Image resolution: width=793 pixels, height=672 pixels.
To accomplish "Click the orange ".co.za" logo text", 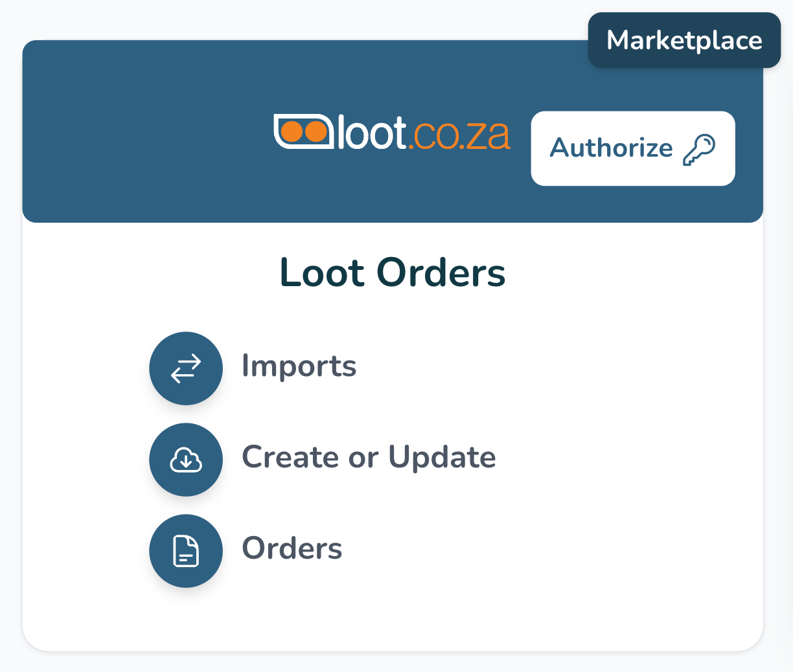I will [459, 135].
